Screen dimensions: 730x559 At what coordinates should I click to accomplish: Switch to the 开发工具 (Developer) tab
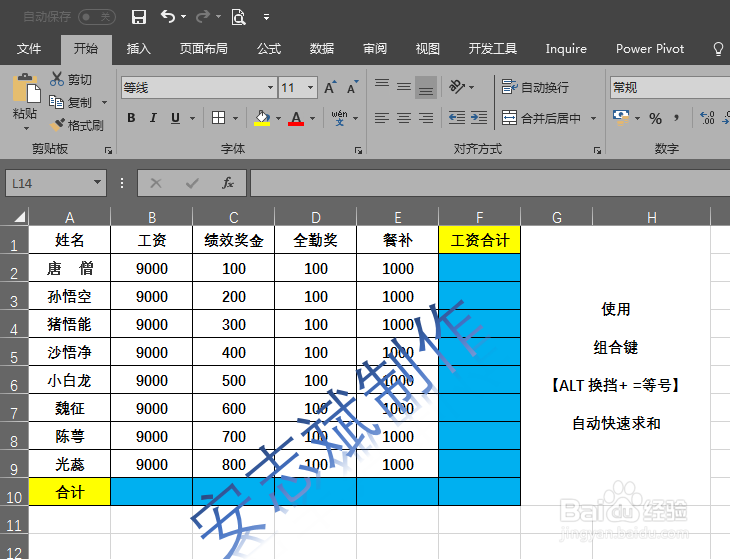pos(493,48)
